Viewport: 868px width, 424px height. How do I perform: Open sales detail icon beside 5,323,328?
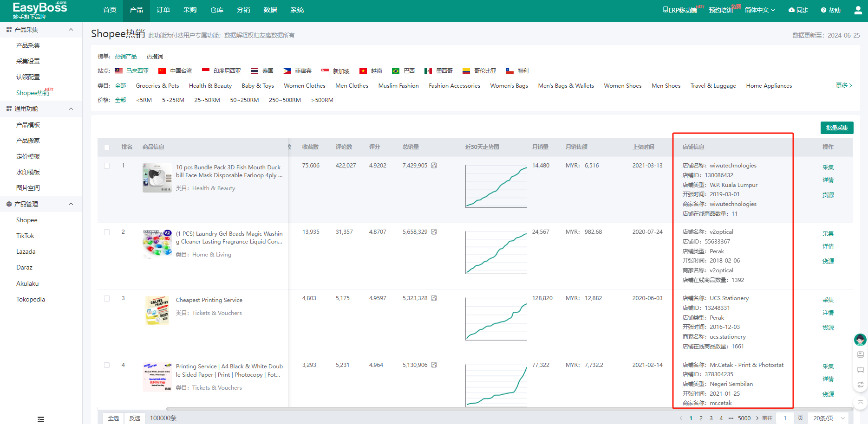[x=434, y=298]
